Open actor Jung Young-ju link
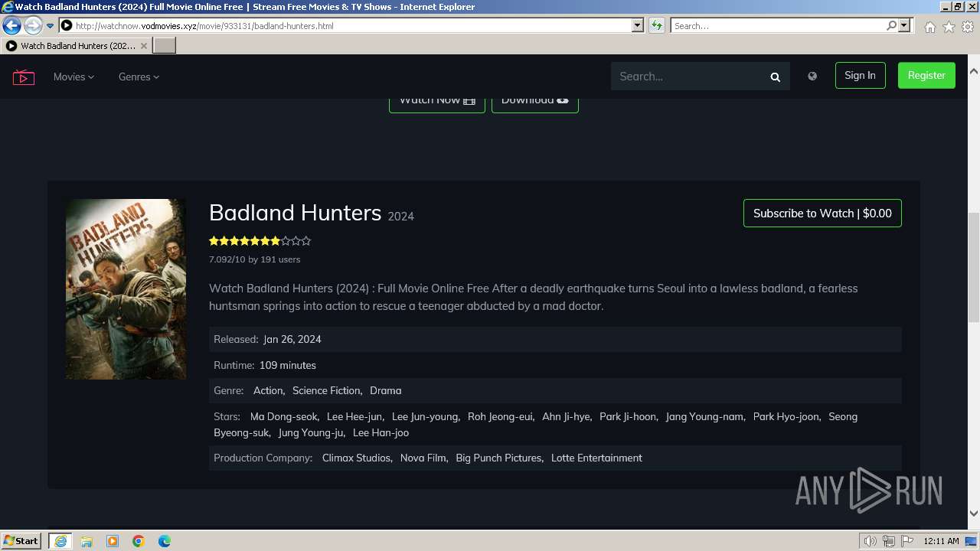This screenshot has height=551, width=980. (x=311, y=432)
